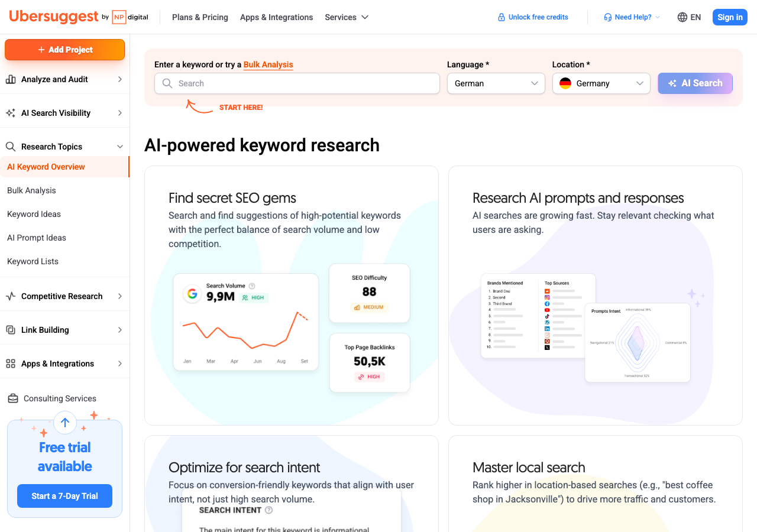Click the SEO Difficulty 88 card
This screenshot has height=532, width=757.
click(x=369, y=293)
